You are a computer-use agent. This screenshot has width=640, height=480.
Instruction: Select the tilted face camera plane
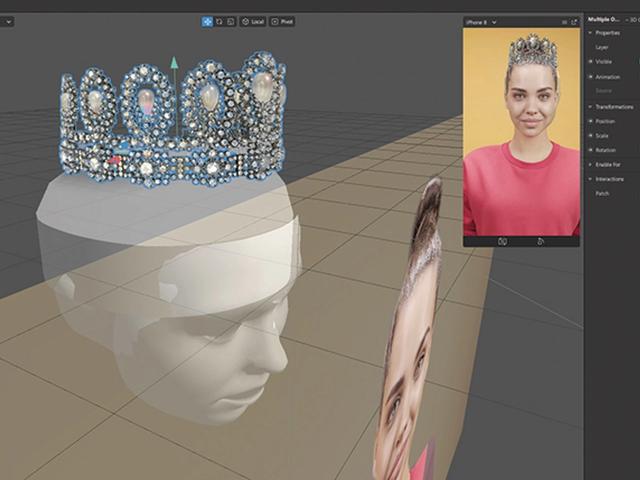click(410, 335)
